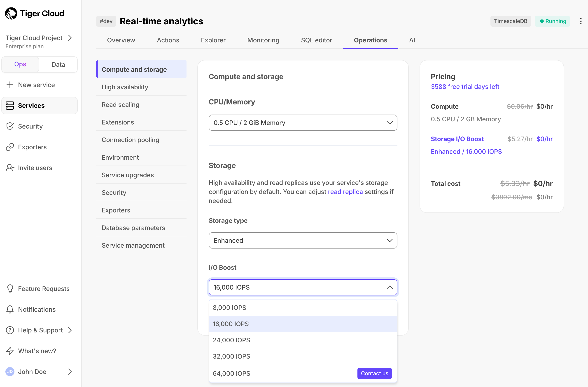Open the Overview tab
This screenshot has width=588, height=387.
[121, 40]
